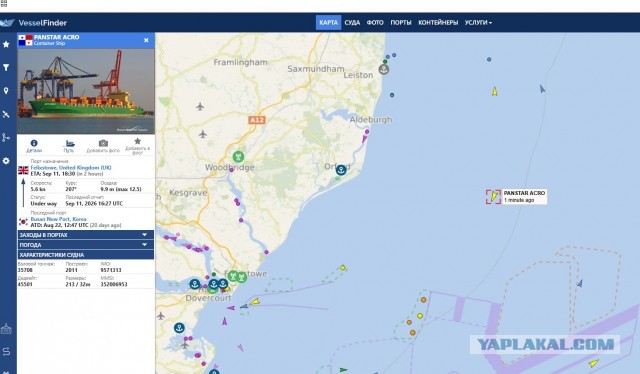Click the Путь ship track icon
This screenshot has width=640, height=374.
pos(69,143)
